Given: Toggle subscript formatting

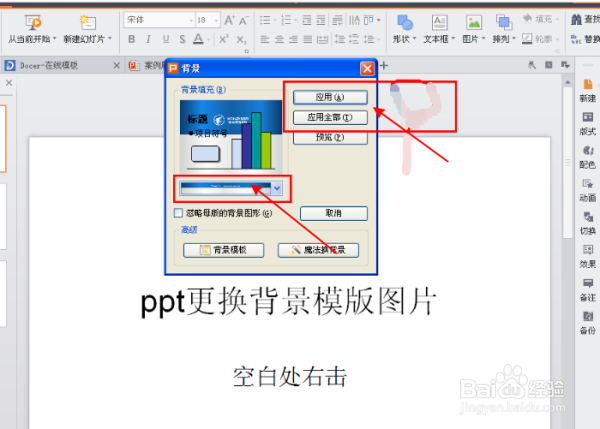Looking at the screenshot, I should 241,39.
